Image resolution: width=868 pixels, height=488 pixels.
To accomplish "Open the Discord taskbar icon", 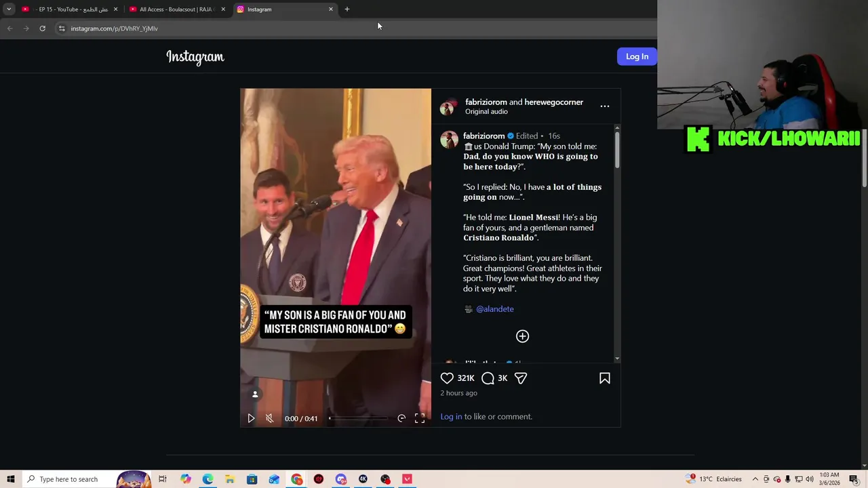I will [340, 479].
